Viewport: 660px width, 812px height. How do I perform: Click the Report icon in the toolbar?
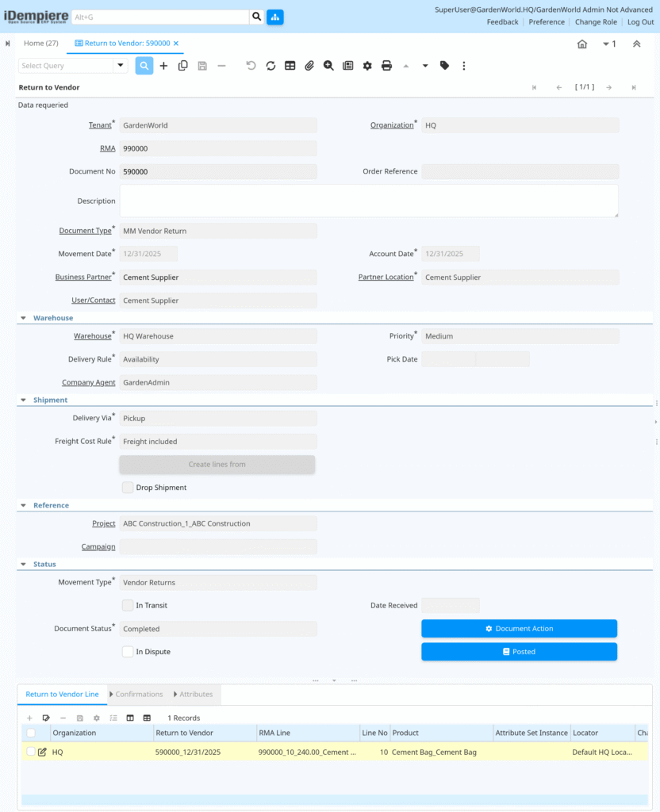pos(347,66)
